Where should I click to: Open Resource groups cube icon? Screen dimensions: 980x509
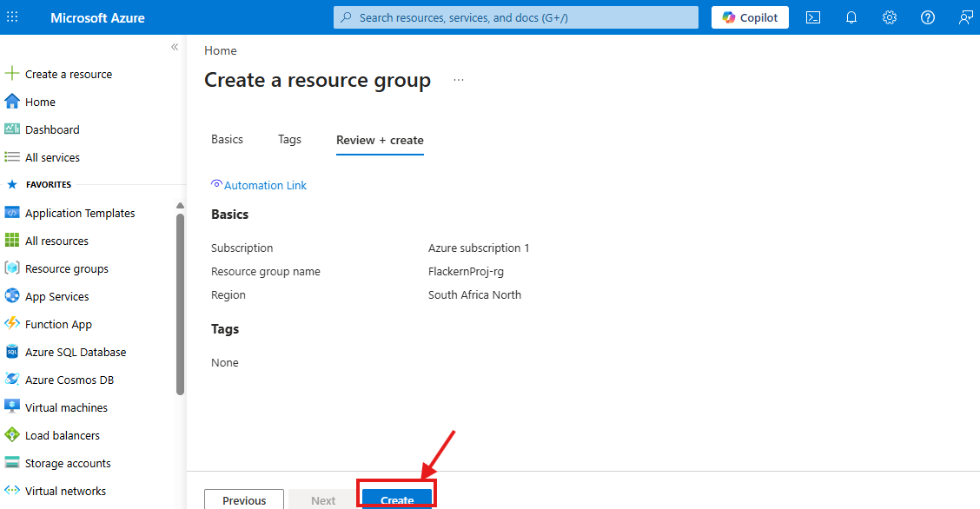click(12, 268)
